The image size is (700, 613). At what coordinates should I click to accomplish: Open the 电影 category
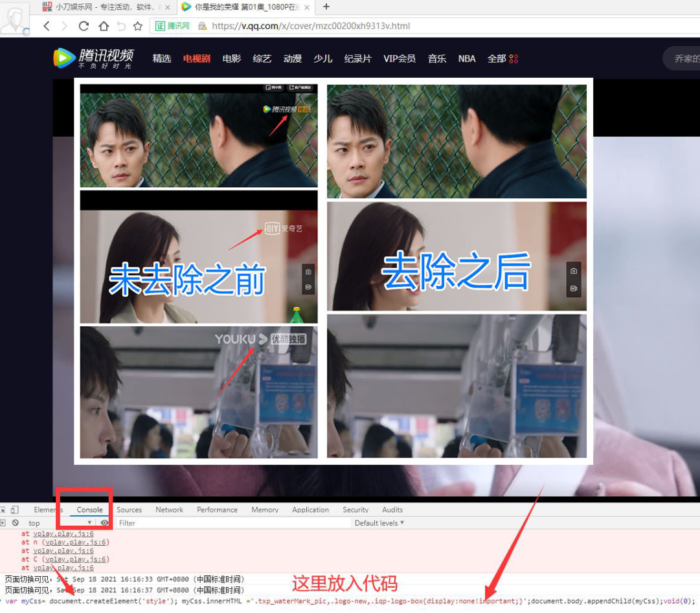point(231,58)
